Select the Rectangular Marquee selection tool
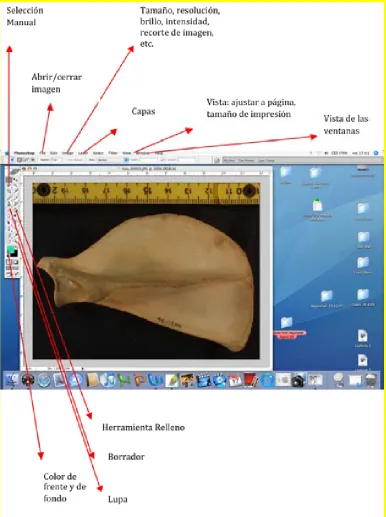This screenshot has height=517, width=386. pyautogui.click(x=9, y=180)
